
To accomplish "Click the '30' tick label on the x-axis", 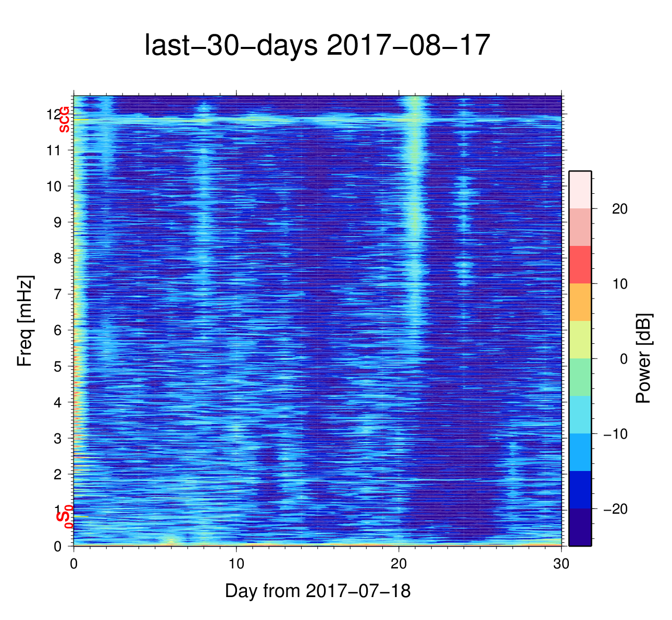I will coord(561,564).
